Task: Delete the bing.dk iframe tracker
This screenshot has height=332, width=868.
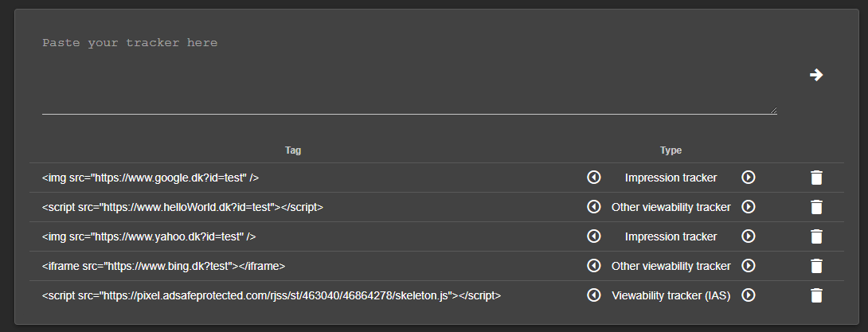Action: coord(816,266)
